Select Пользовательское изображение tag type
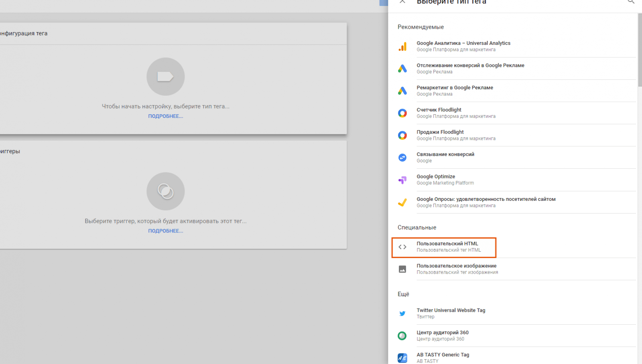 click(x=516, y=269)
